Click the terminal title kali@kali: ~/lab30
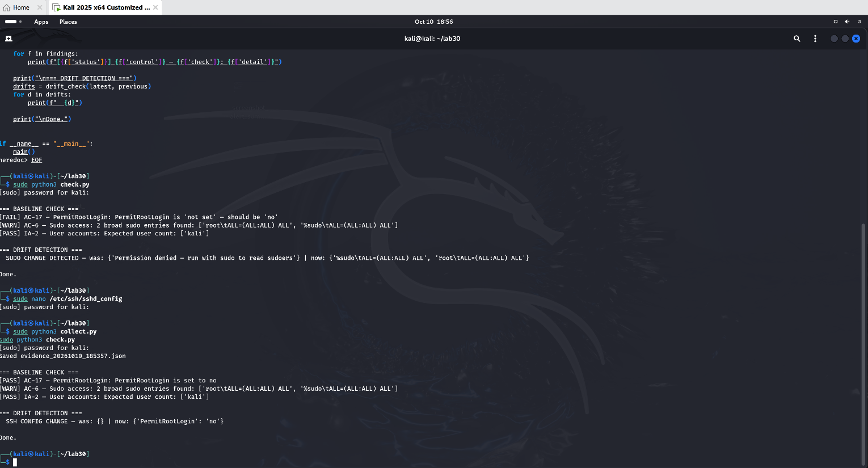The image size is (868, 468). (432, 39)
